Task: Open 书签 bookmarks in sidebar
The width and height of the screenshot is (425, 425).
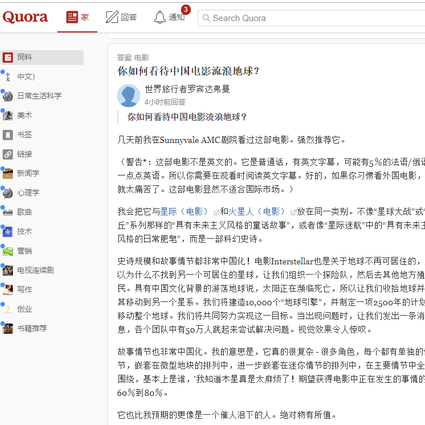Action: [24, 135]
